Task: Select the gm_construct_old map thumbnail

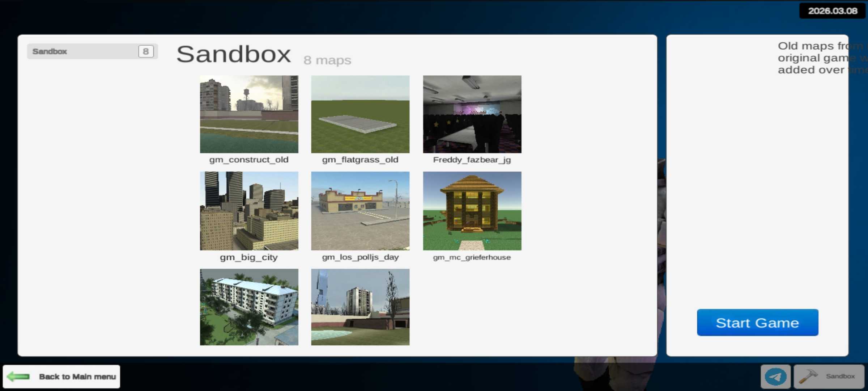Action: 249,114
